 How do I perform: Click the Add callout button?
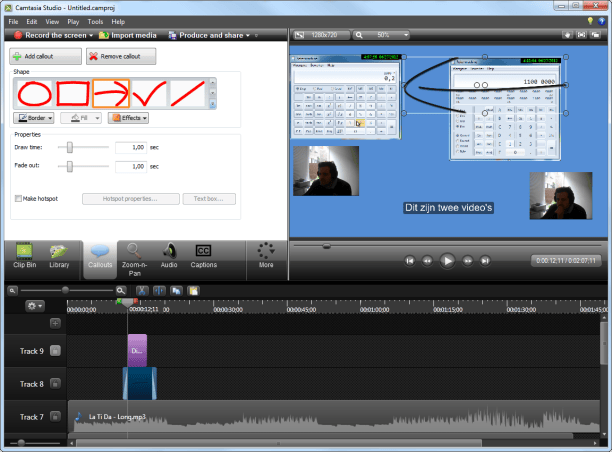click(45, 56)
